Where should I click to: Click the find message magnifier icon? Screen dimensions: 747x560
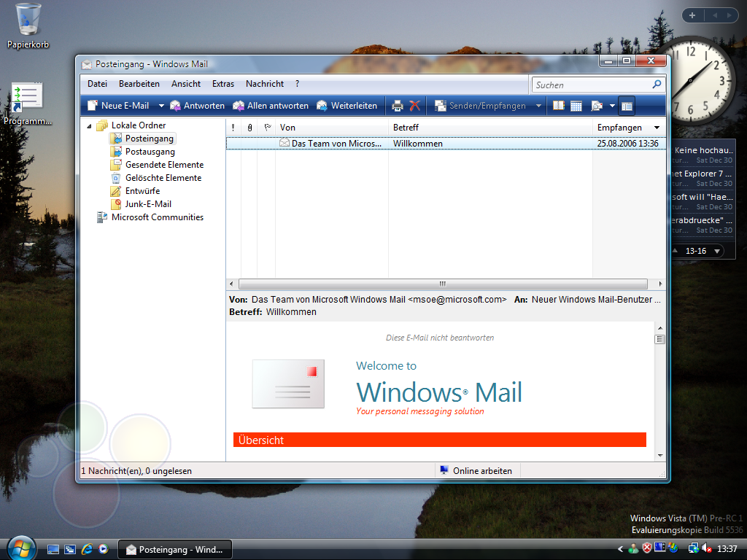(x=597, y=106)
